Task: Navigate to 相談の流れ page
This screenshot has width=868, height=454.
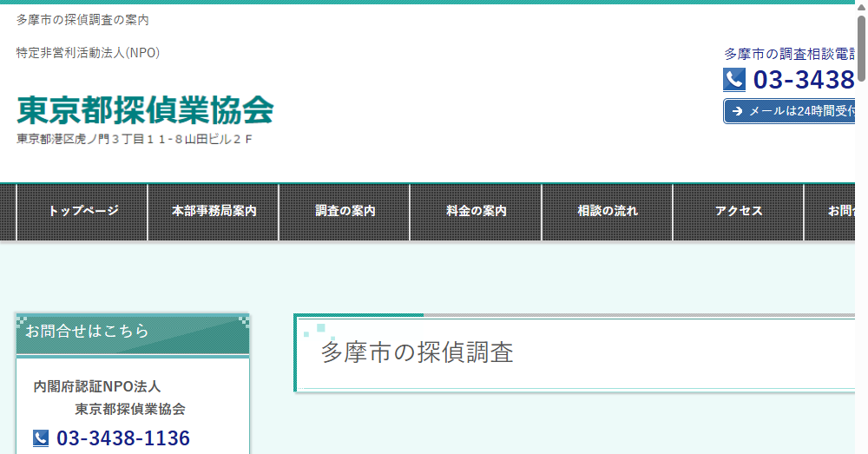Action: tap(607, 211)
